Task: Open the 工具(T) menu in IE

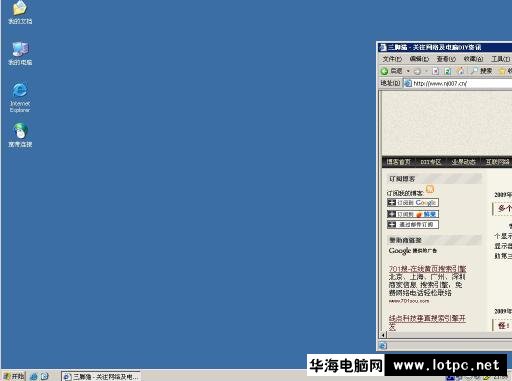Action: [x=500, y=59]
